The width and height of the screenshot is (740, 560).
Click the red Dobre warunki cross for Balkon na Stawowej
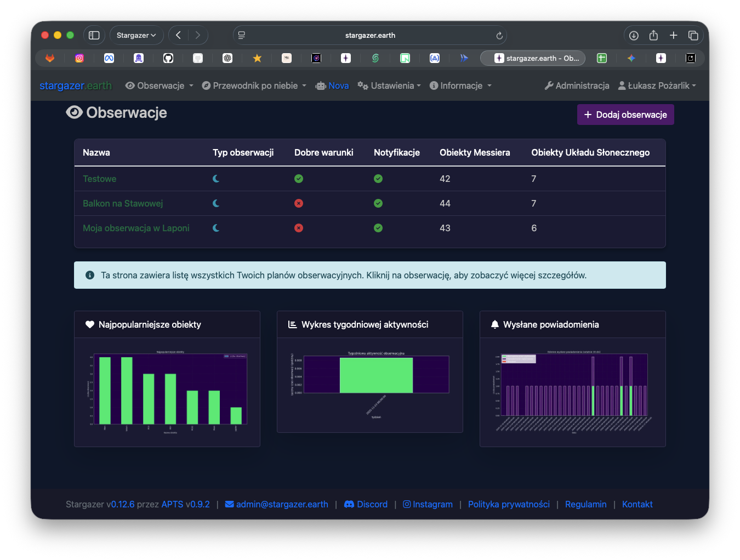tap(299, 203)
